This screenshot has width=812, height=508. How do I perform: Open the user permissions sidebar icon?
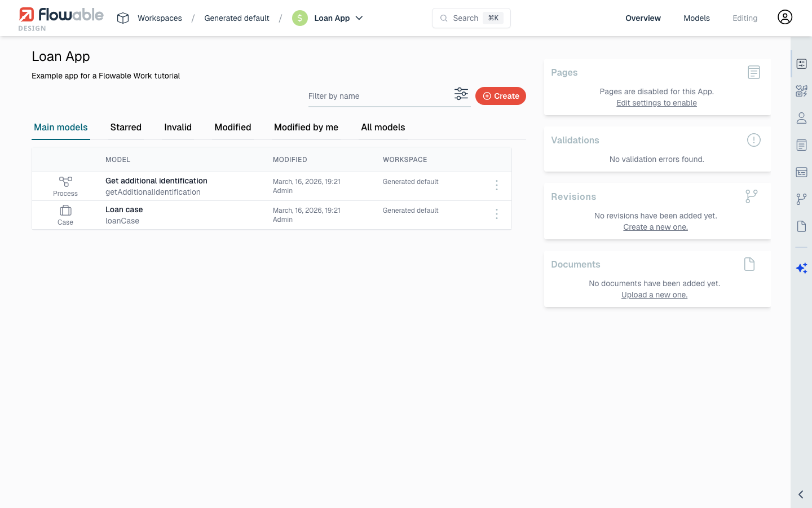[x=801, y=118]
